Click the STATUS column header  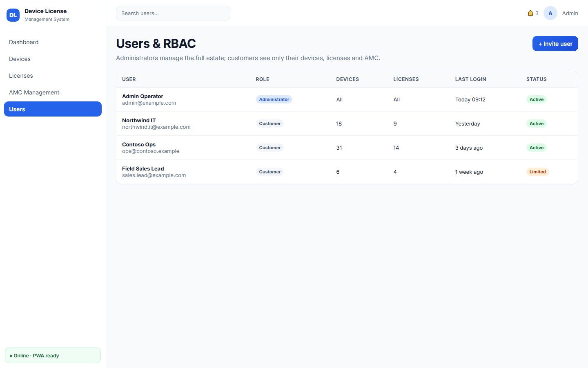pyautogui.click(x=537, y=79)
